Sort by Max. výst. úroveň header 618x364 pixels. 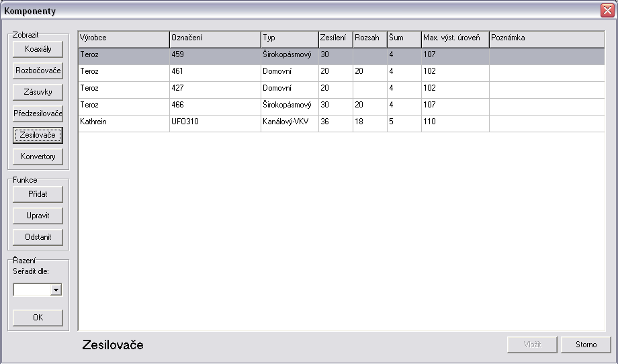click(x=455, y=40)
